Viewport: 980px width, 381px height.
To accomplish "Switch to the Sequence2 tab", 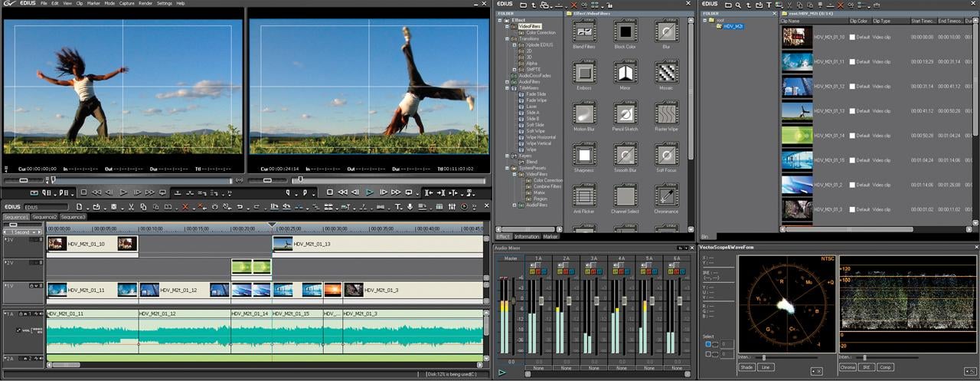I will [x=44, y=217].
